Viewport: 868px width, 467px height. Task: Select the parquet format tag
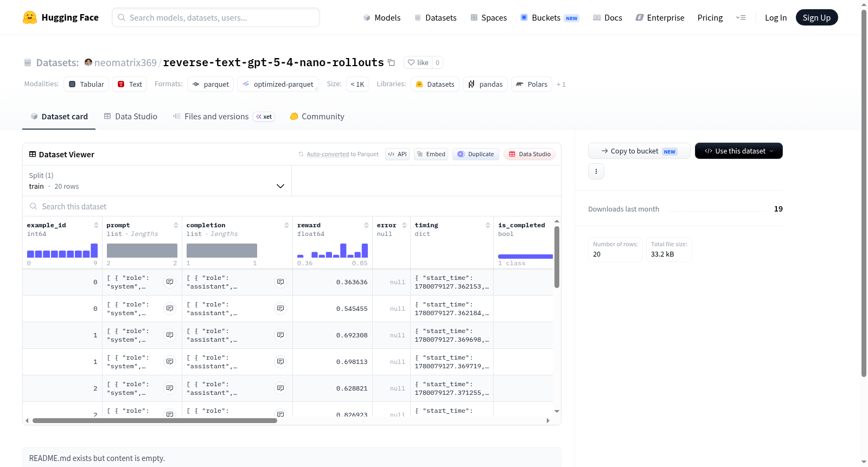click(x=210, y=84)
